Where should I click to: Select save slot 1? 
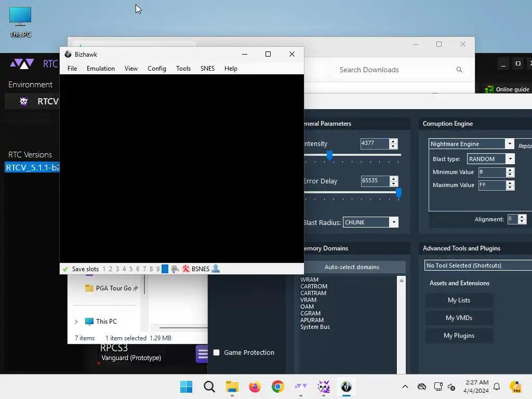104,269
